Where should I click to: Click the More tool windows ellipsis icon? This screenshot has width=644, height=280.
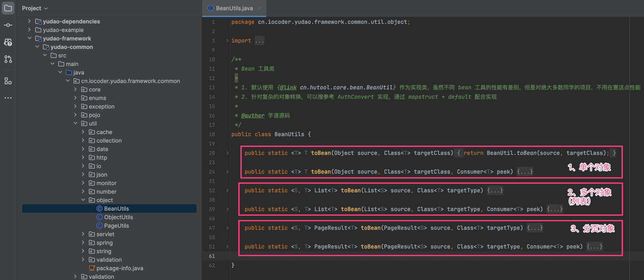coord(8,98)
